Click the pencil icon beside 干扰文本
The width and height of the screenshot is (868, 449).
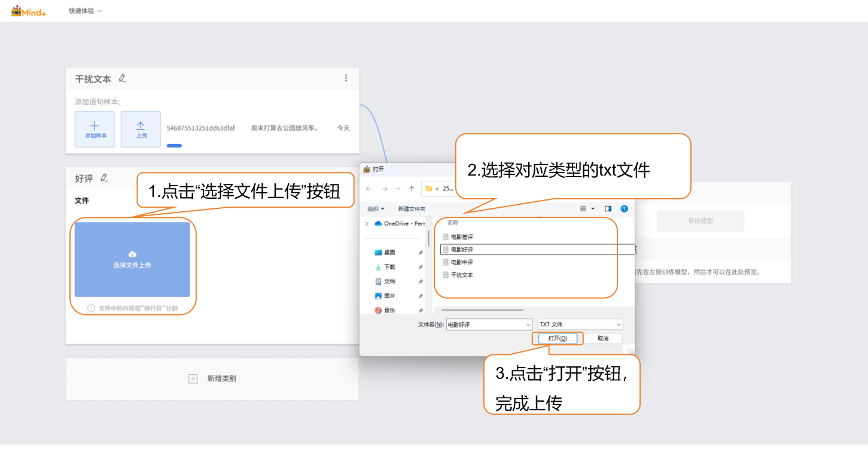[123, 78]
